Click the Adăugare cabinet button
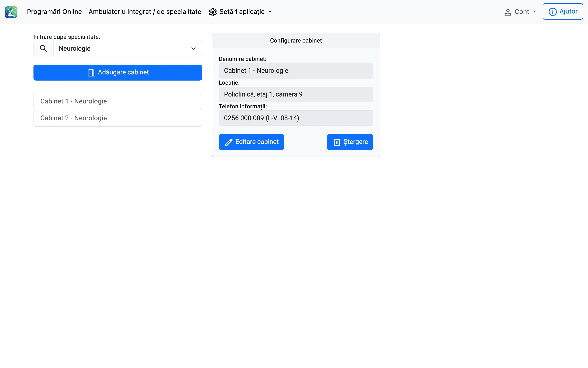588x368 pixels. coord(118,73)
